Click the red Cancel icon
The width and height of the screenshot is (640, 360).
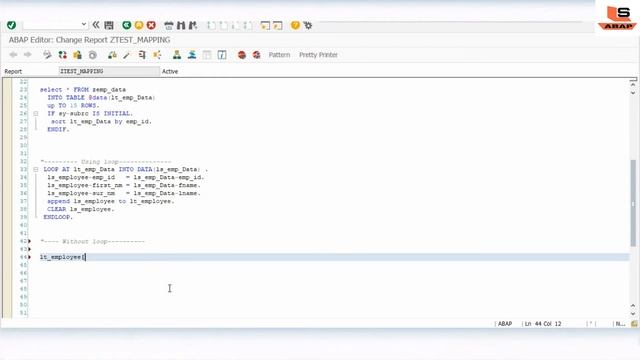click(x=151, y=25)
